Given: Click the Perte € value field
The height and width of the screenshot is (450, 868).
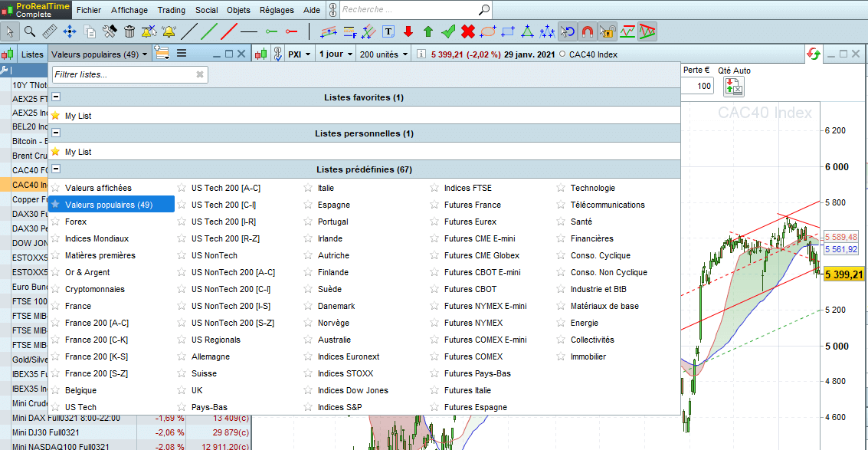Looking at the screenshot, I should pos(697,86).
